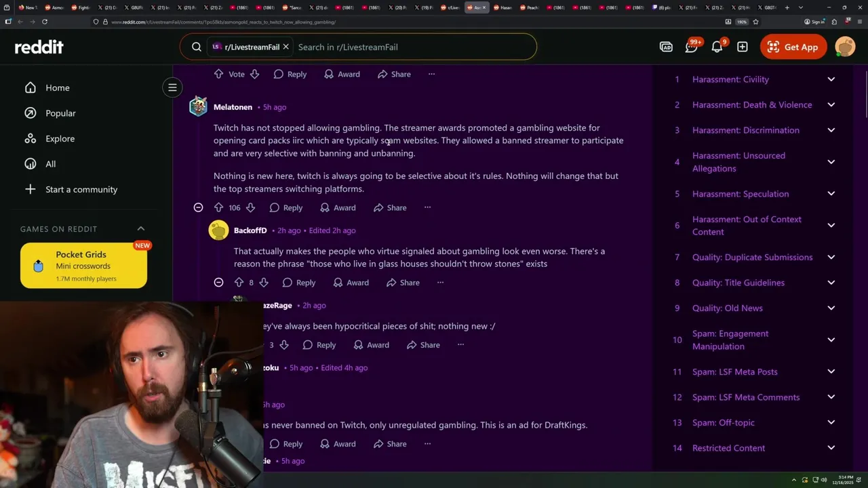Screen dimensions: 868x488
Task: Reply to BackoffD's comment
Action: [x=298, y=283]
